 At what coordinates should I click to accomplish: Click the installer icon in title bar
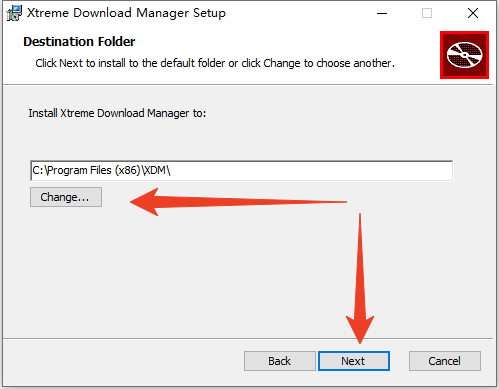pyautogui.click(x=14, y=13)
